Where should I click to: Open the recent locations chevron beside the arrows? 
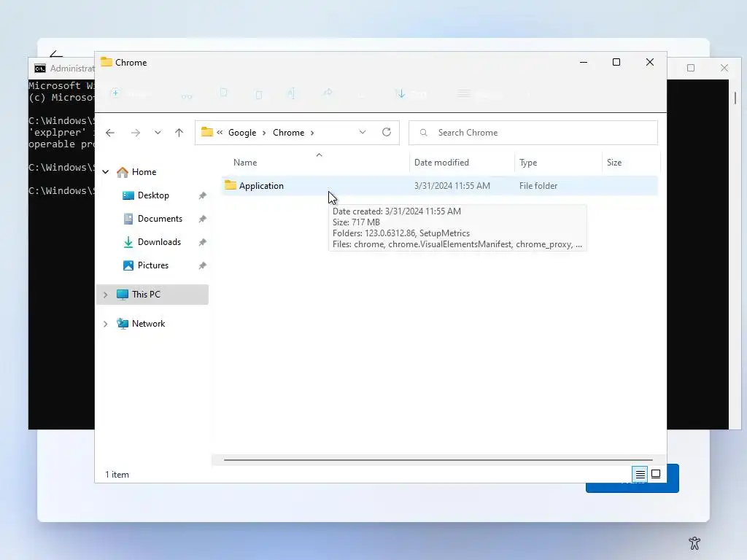tap(158, 133)
